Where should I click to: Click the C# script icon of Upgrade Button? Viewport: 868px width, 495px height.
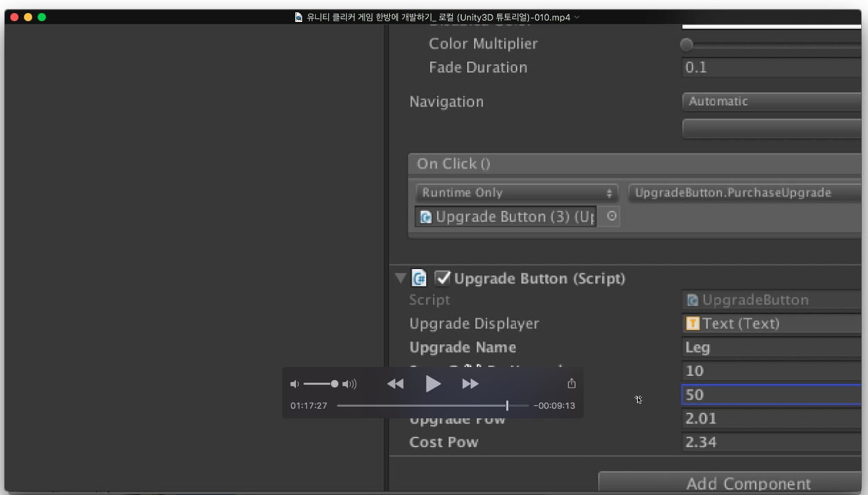point(419,278)
